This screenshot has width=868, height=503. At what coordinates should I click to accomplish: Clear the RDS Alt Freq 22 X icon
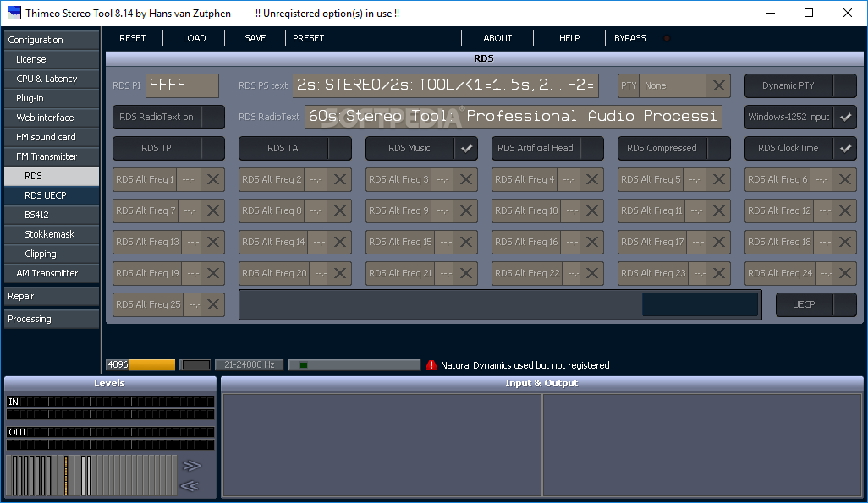(591, 273)
